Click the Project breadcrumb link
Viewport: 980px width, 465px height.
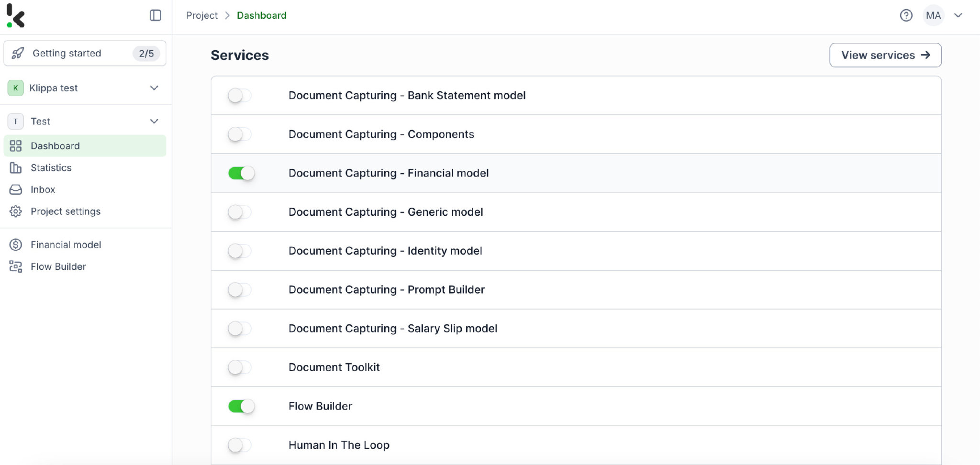coord(201,15)
